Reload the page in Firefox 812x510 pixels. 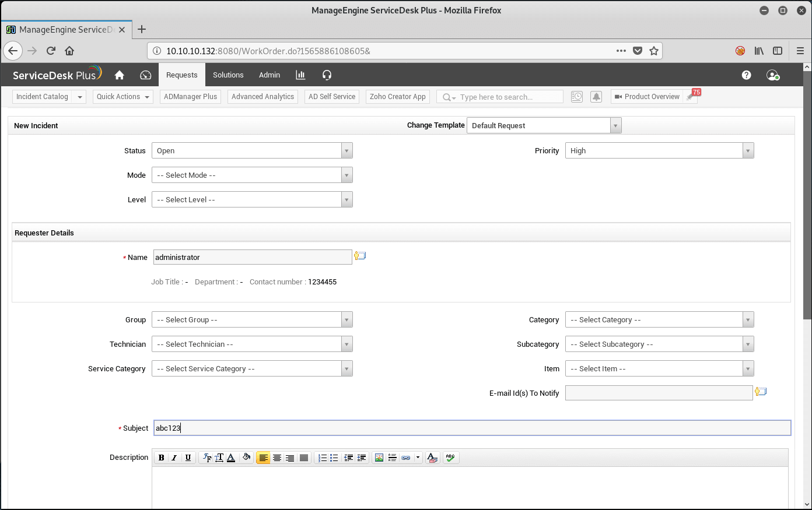pos(51,51)
